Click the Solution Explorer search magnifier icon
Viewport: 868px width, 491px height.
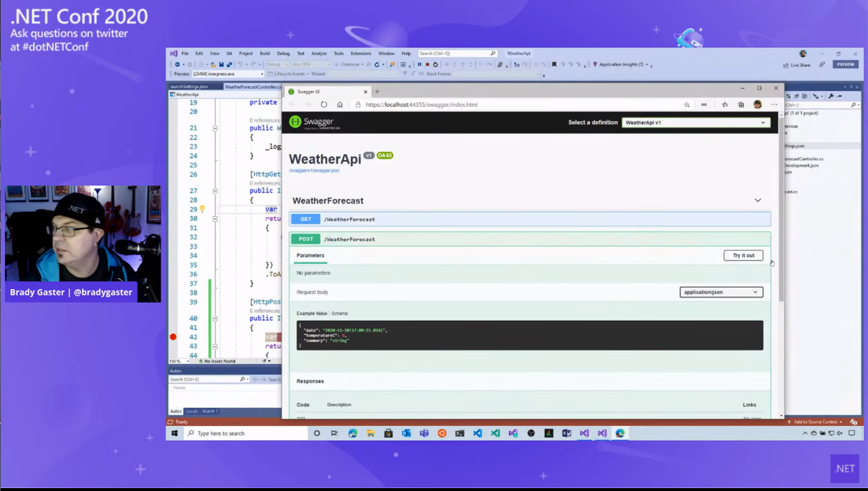click(x=854, y=105)
